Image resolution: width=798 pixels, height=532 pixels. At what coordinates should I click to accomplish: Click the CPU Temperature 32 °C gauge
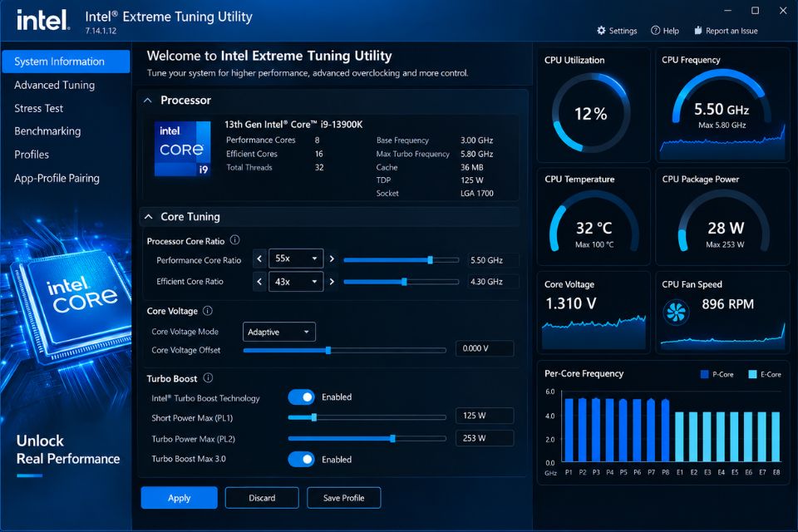pos(594,222)
